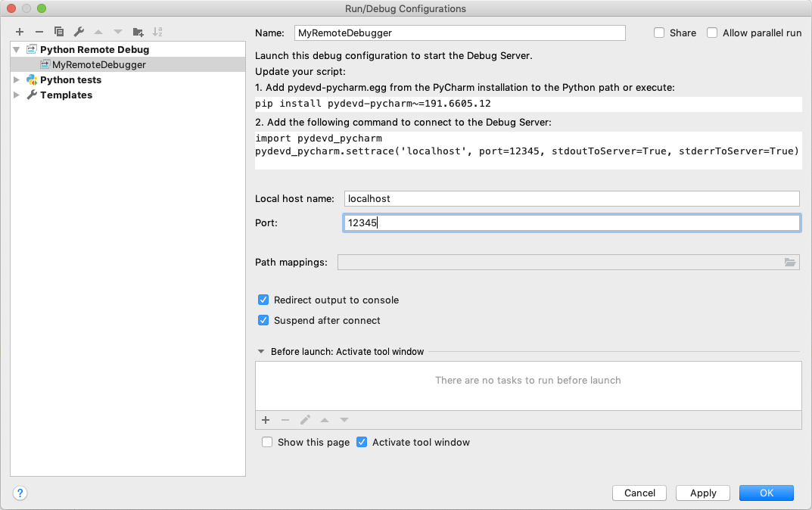Cancel the Run/Debug Configurations dialog
Screen dimensions: 812x510
tap(639, 493)
